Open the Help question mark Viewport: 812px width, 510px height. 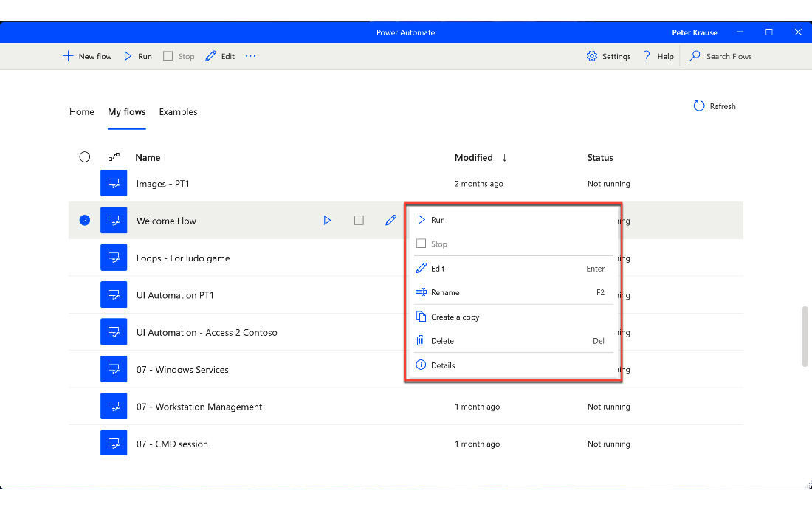click(x=647, y=56)
